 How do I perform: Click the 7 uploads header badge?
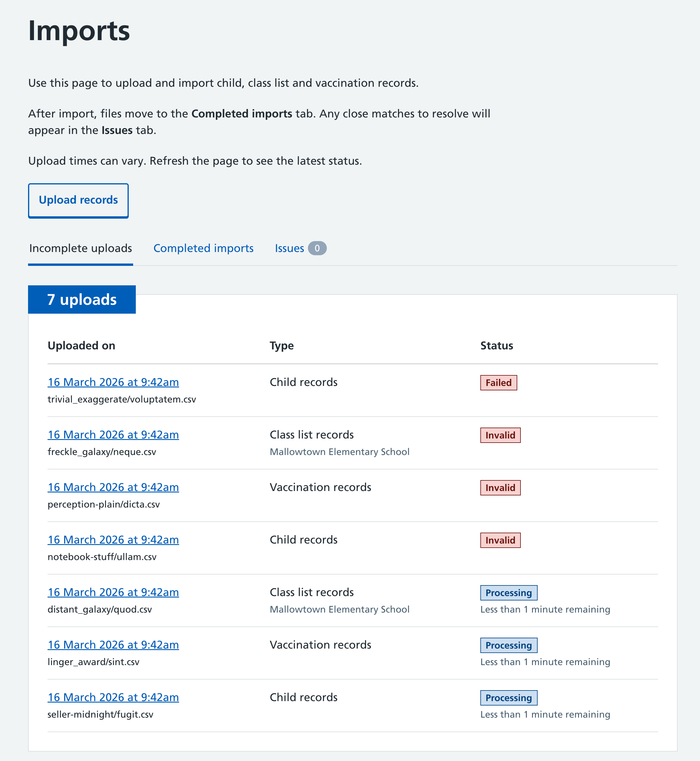point(81,299)
